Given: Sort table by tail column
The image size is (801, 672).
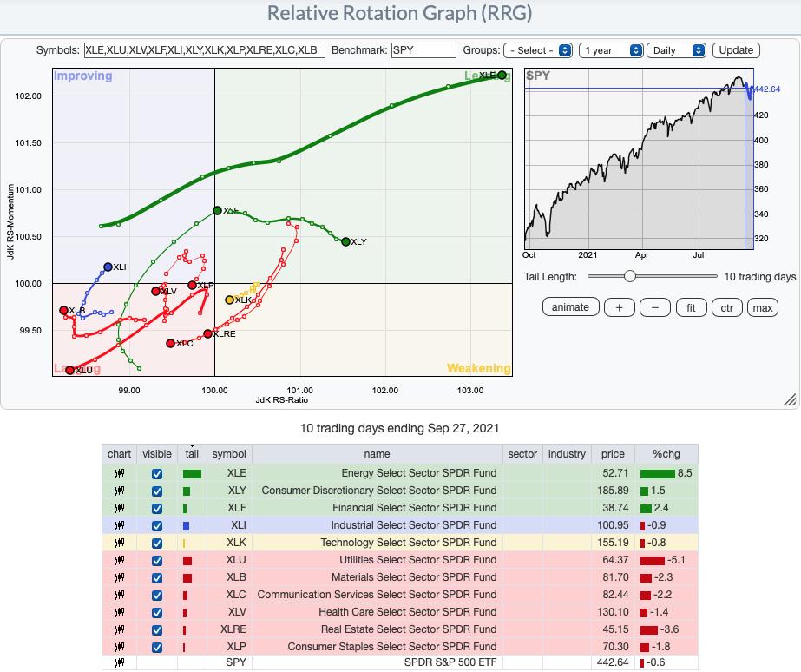Looking at the screenshot, I should click(192, 454).
